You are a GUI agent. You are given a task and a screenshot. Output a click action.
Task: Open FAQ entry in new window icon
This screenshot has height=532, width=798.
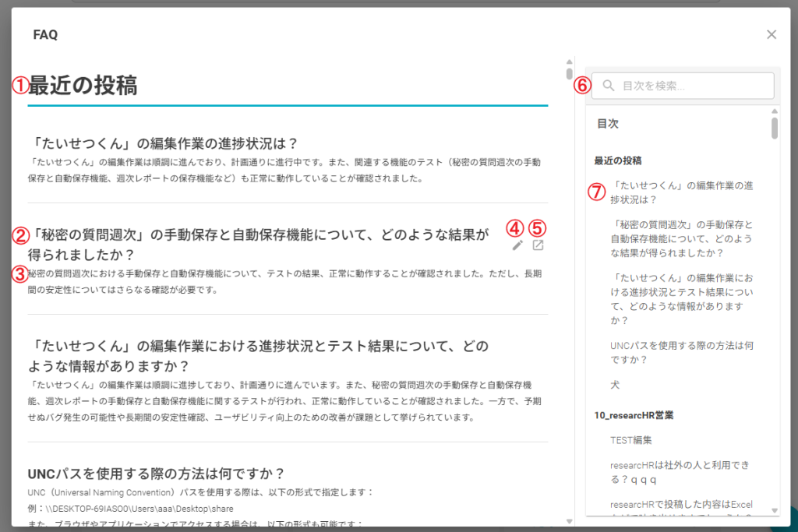tap(538, 245)
